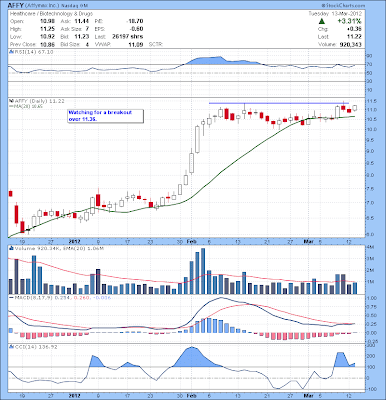Click the 'RSI(14) 67.10' indicator label
Screen dimensions: 386x400
pos(33,52)
